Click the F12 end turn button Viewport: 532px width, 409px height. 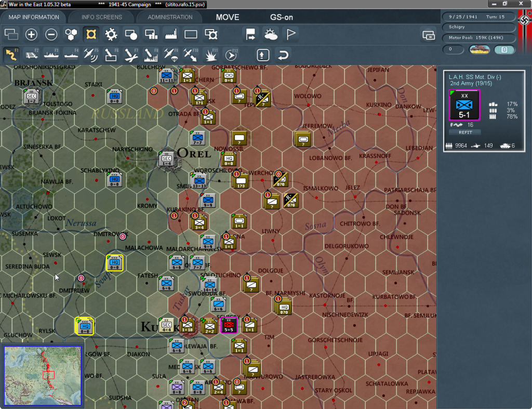click(231, 55)
